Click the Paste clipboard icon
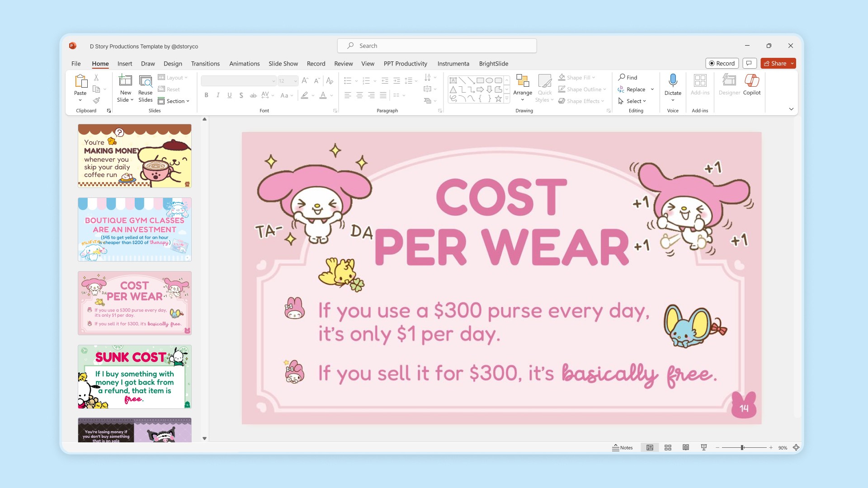868x488 pixels. click(80, 81)
